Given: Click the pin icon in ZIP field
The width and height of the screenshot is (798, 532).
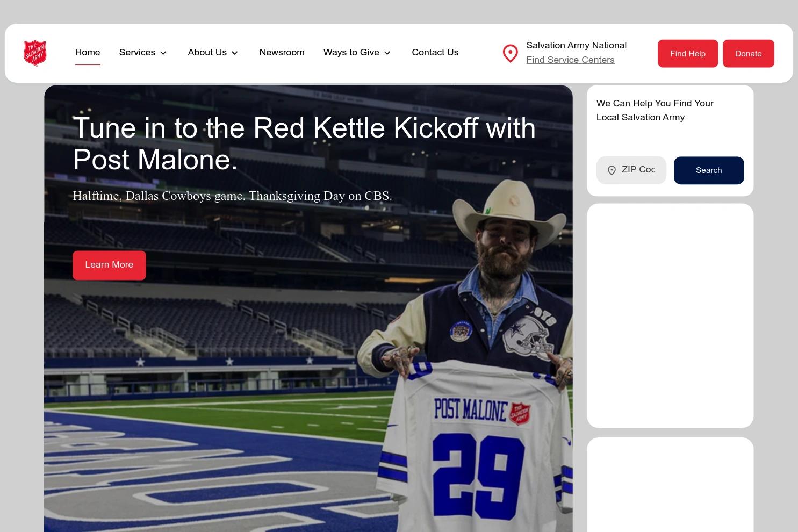Looking at the screenshot, I should pos(612,170).
